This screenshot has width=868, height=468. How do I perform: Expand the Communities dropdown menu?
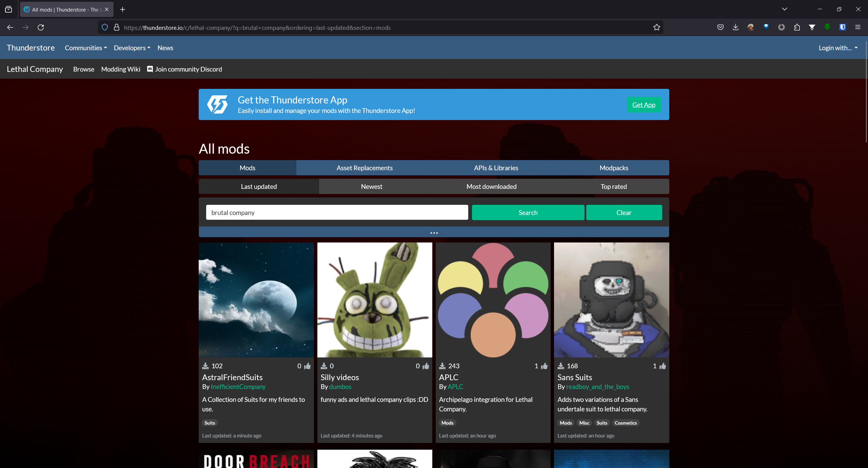pyautogui.click(x=86, y=48)
